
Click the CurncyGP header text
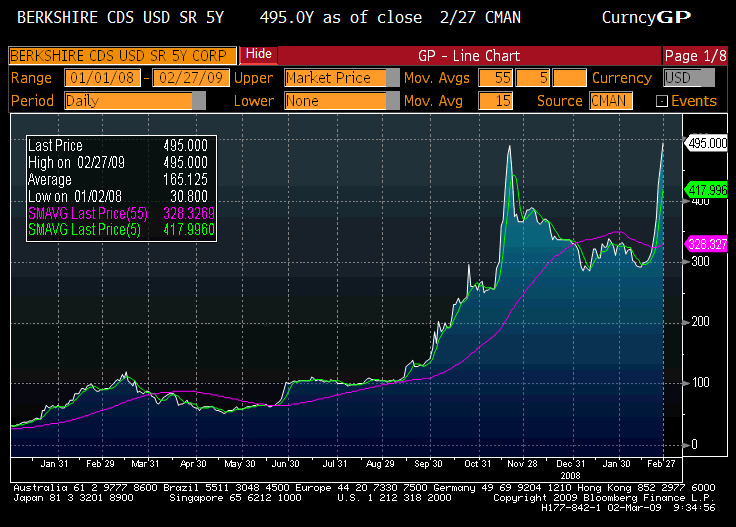click(x=646, y=18)
